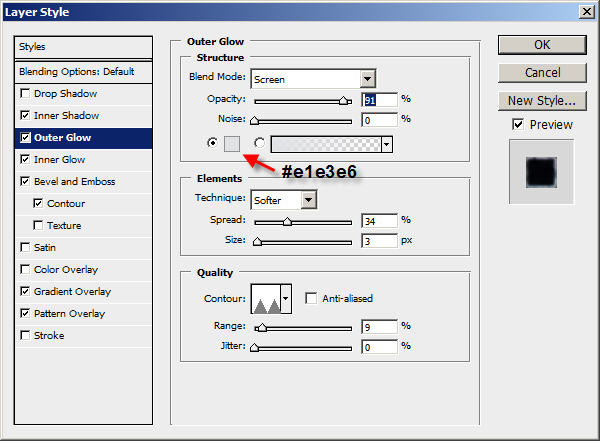Select the Satin row label
The image size is (600, 441).
point(45,247)
